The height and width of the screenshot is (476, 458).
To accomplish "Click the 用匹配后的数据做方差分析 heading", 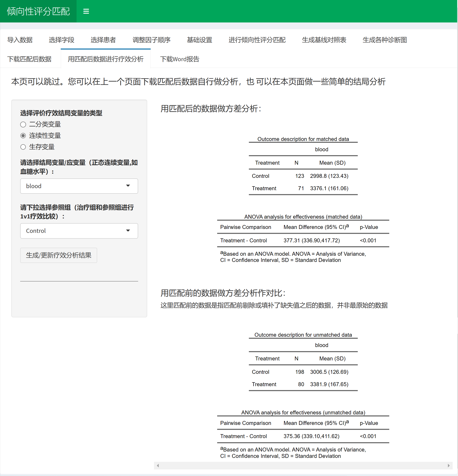I will (x=211, y=109).
